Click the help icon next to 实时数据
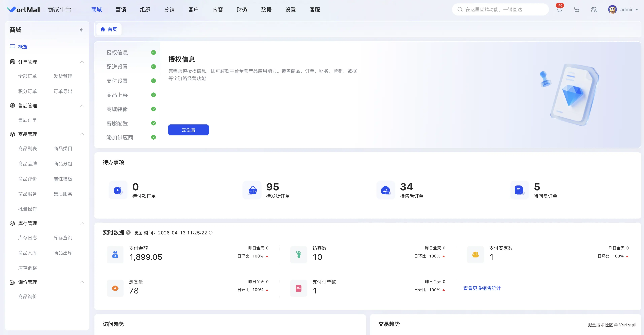The width and height of the screenshot is (644, 335). point(128,232)
